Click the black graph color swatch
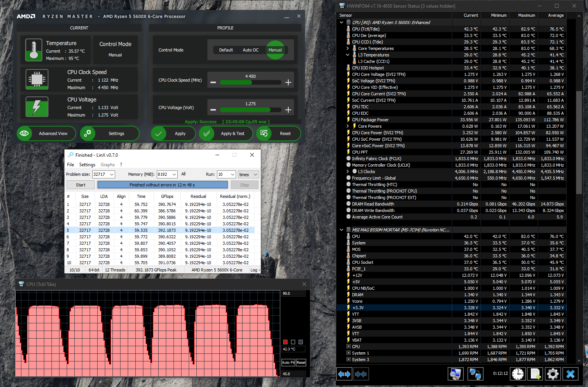The image size is (588, 387). [293, 342]
